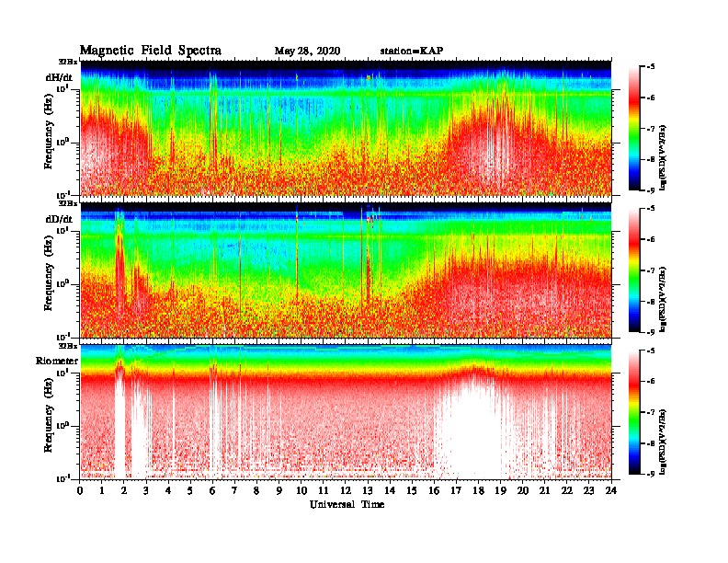Viewport: 728px width, 563px height.
Task: Click the Frequency (Hz) label of dH/dt panel
Action: [x=49, y=132]
